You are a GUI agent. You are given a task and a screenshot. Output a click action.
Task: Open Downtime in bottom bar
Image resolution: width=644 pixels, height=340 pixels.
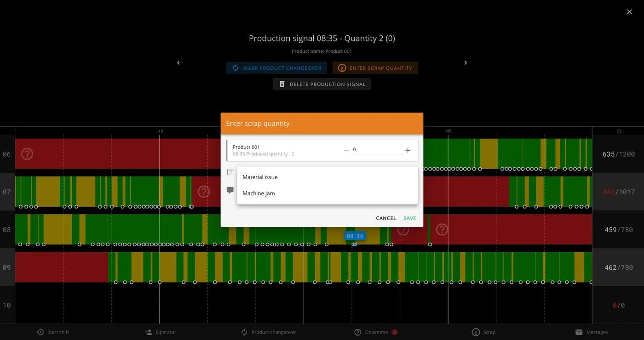(376, 332)
